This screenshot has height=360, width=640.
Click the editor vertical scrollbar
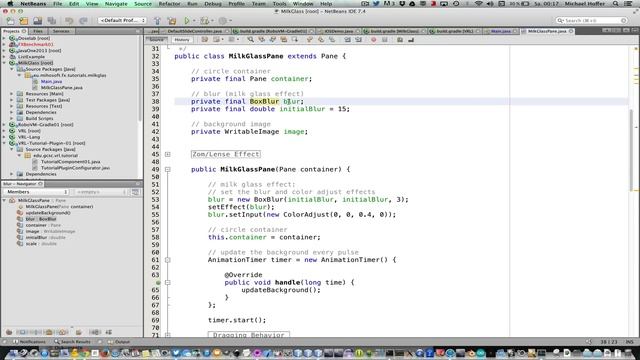632,151
